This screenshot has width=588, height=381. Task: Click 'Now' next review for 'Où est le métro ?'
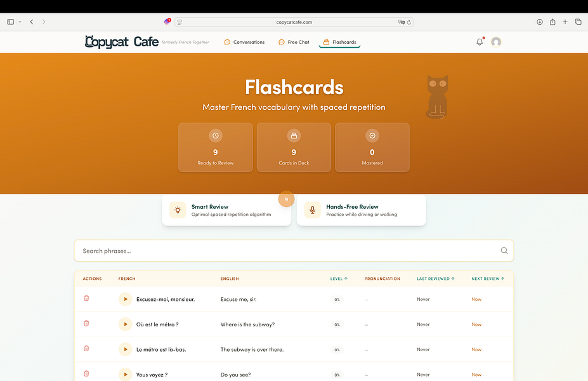tap(476, 324)
